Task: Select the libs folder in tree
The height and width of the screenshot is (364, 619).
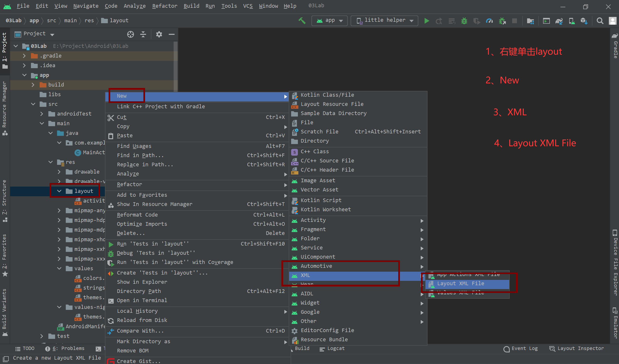Action: [x=50, y=94]
